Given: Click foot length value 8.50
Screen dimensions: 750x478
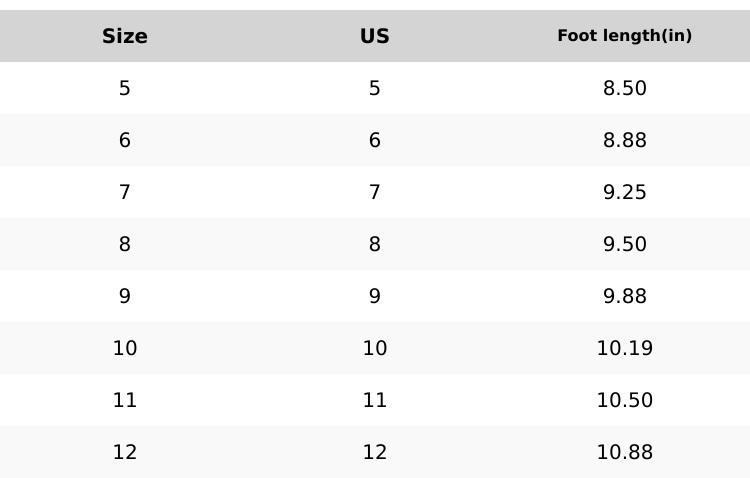Looking at the screenshot, I should pyautogui.click(x=625, y=88).
